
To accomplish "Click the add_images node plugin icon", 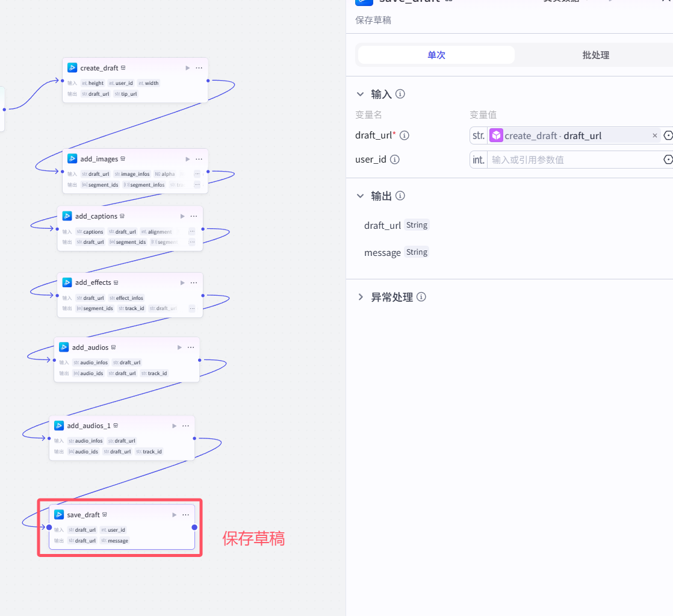I will pos(72,159).
